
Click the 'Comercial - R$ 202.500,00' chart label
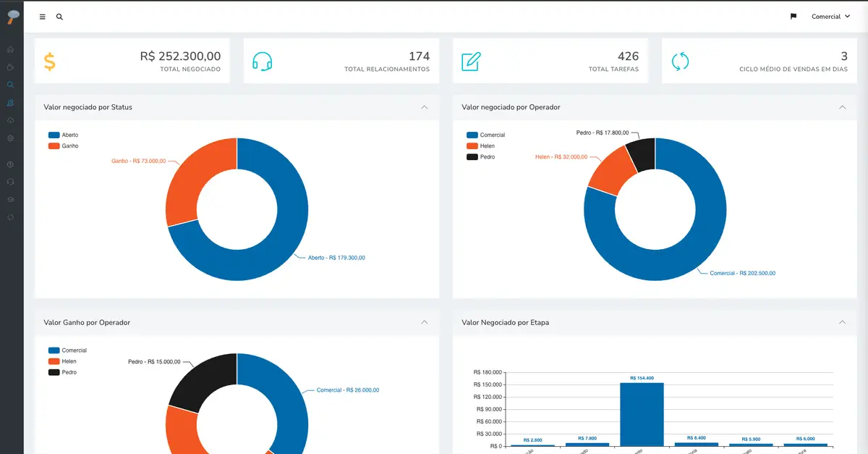tap(743, 273)
